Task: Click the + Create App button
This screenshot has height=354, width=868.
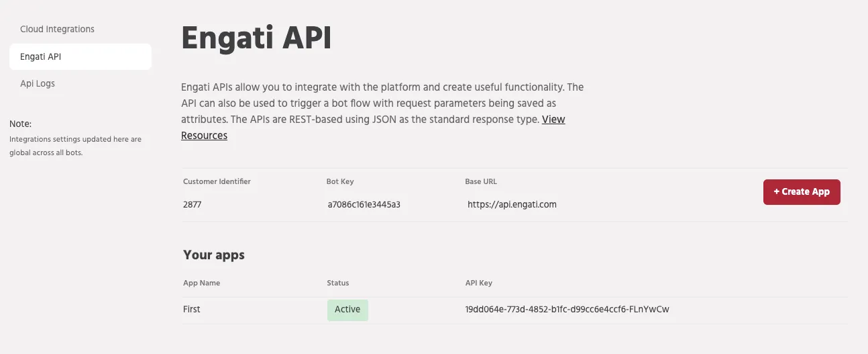Action: (802, 191)
